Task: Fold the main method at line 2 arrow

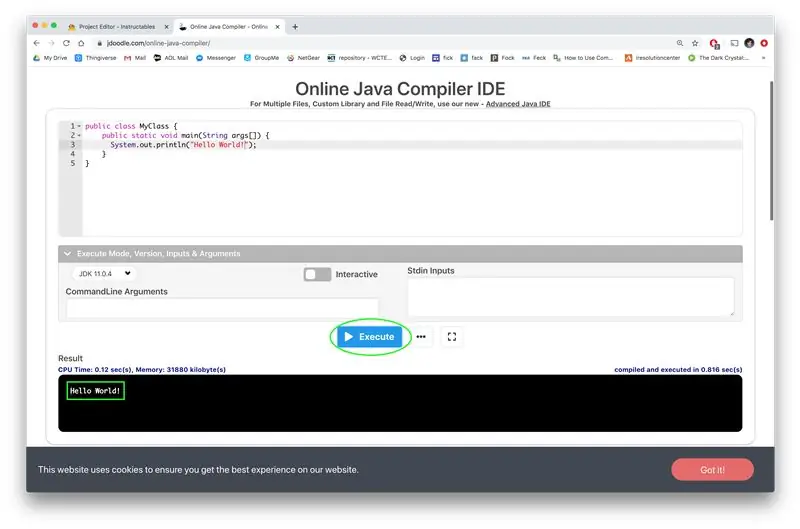Action: pos(79,136)
